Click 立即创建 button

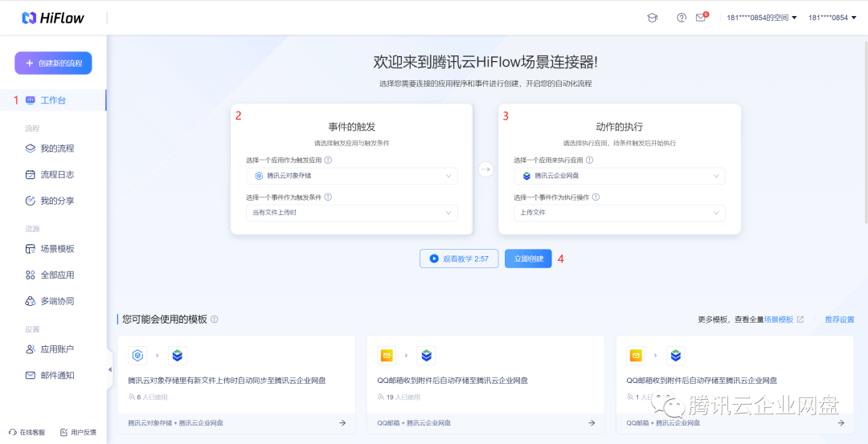click(528, 259)
